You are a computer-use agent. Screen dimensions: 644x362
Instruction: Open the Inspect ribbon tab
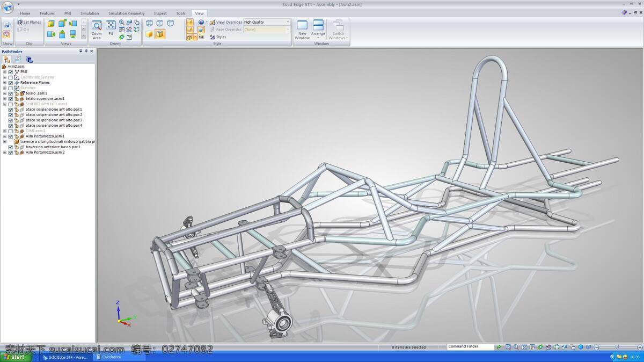tap(160, 13)
